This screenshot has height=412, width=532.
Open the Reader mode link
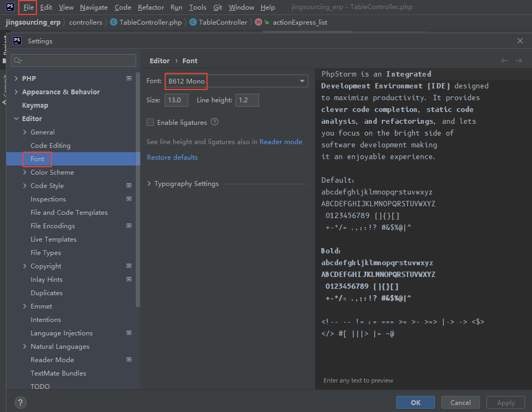pos(280,142)
